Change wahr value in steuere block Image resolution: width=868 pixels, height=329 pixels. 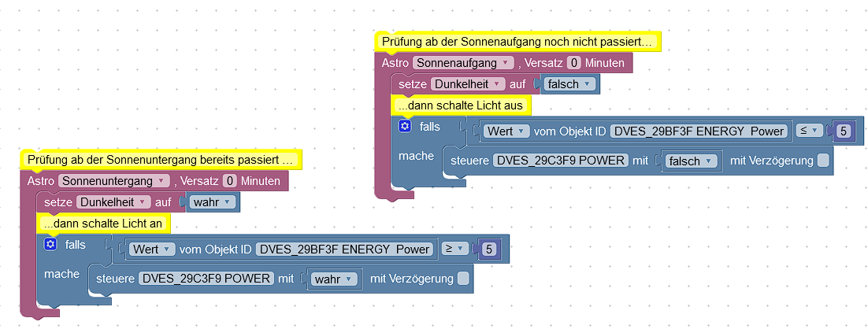click(x=334, y=279)
